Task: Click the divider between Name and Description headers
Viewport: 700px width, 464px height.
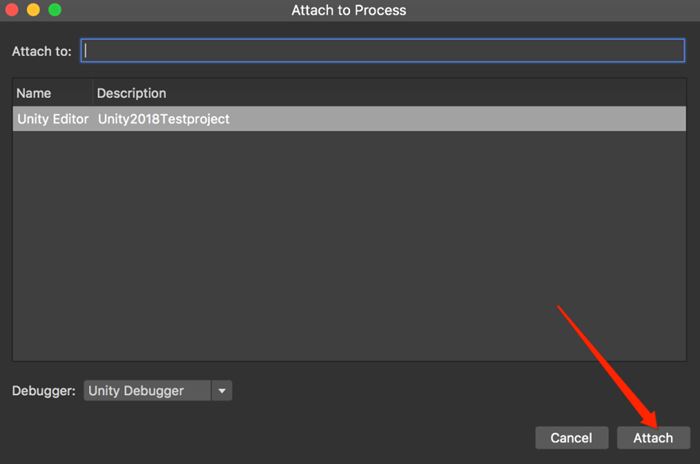Action: (x=90, y=93)
